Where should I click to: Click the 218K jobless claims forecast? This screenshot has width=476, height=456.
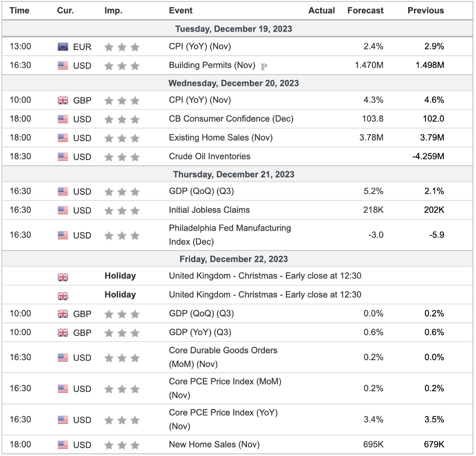(x=373, y=210)
